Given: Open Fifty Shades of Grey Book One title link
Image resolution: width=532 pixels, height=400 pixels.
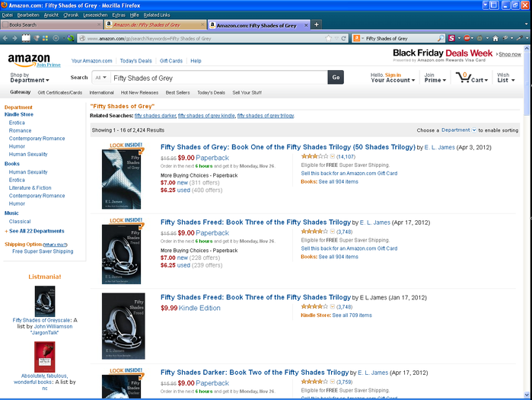Looking at the screenshot, I should (x=288, y=147).
